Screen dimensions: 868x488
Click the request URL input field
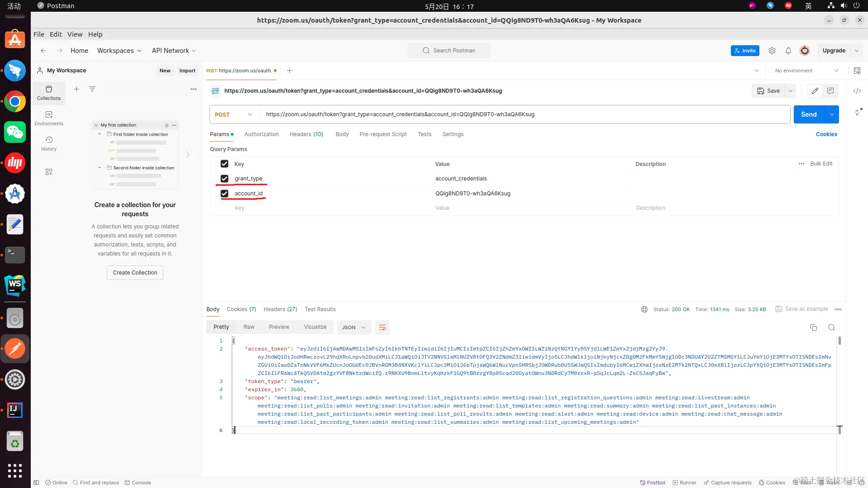525,114
